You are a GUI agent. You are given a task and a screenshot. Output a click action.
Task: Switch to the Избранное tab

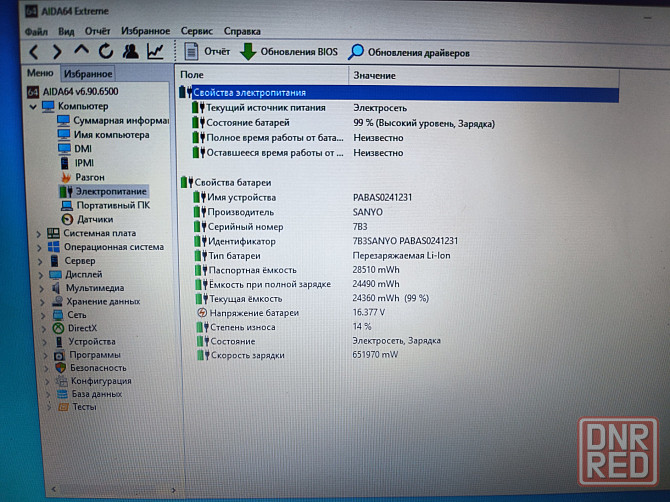pyautogui.click(x=88, y=73)
